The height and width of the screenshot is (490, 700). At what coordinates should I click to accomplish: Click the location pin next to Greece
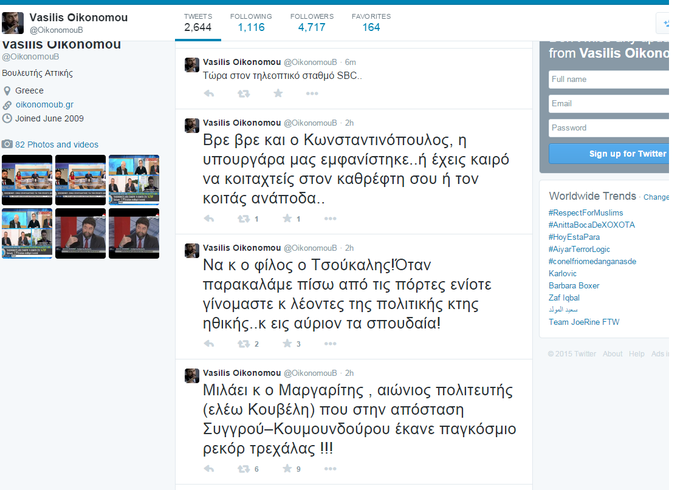pos(7,91)
